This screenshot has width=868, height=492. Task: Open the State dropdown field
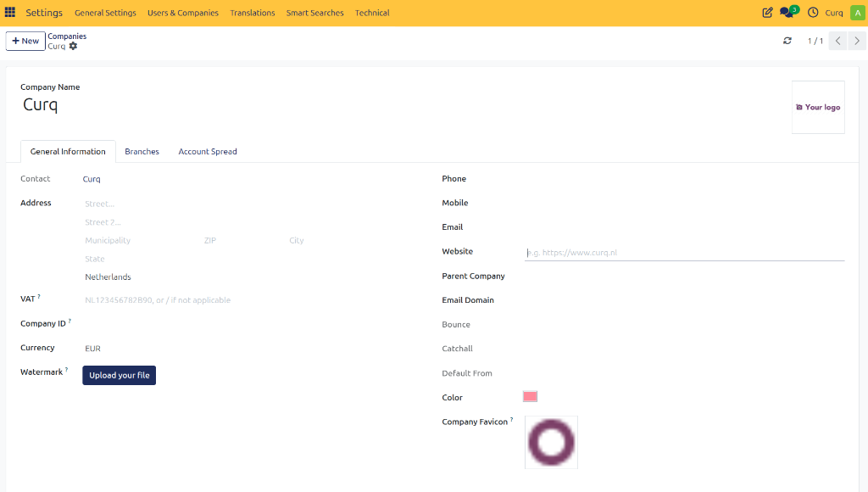click(249, 259)
